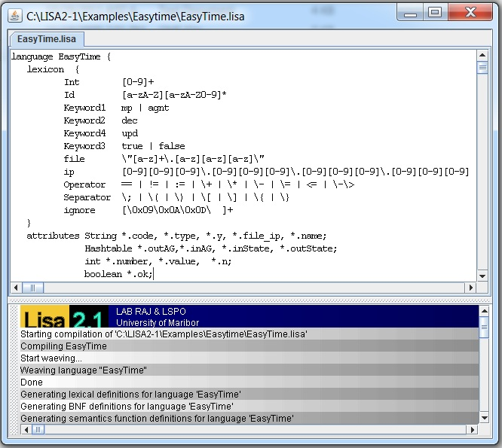The width and height of the screenshot is (502, 448).
Task: Click the 'int *.number' line
Action: 158,261
